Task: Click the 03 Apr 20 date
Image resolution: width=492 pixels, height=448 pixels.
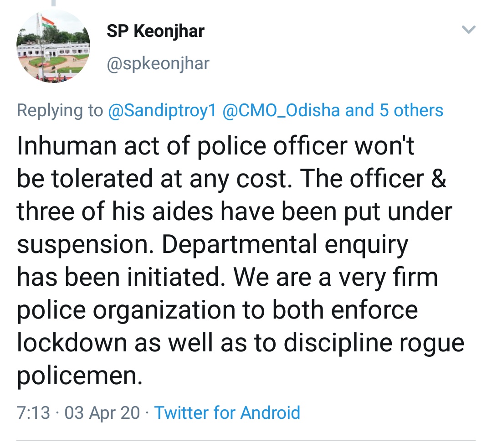Action: coord(102,412)
